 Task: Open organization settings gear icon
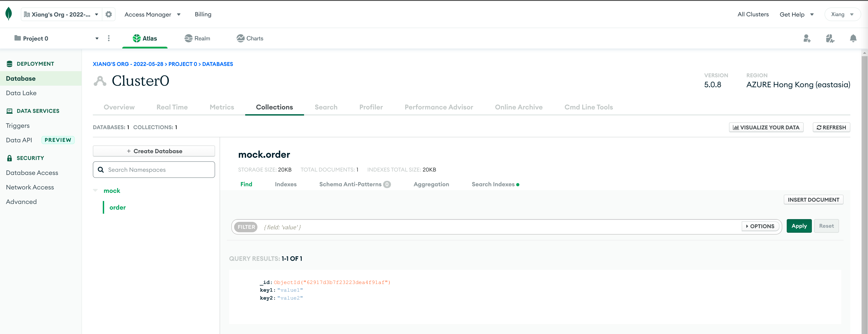point(108,15)
